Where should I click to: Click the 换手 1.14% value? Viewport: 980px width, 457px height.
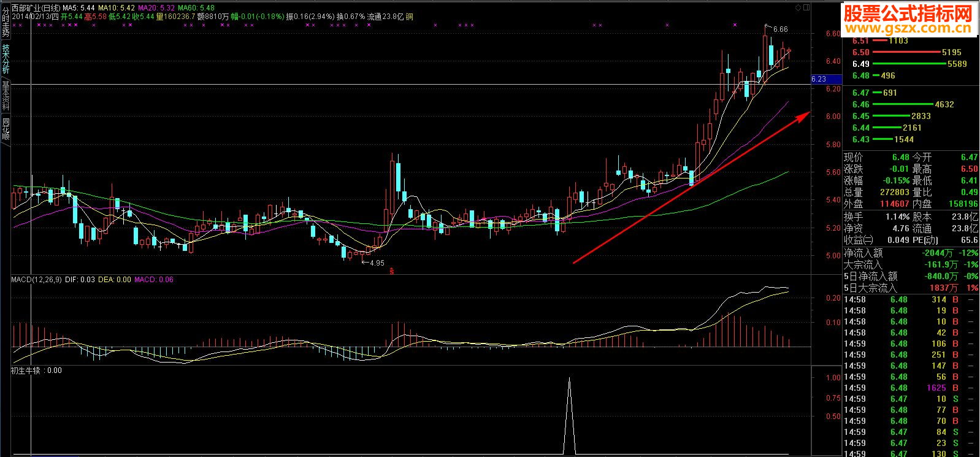pos(898,217)
